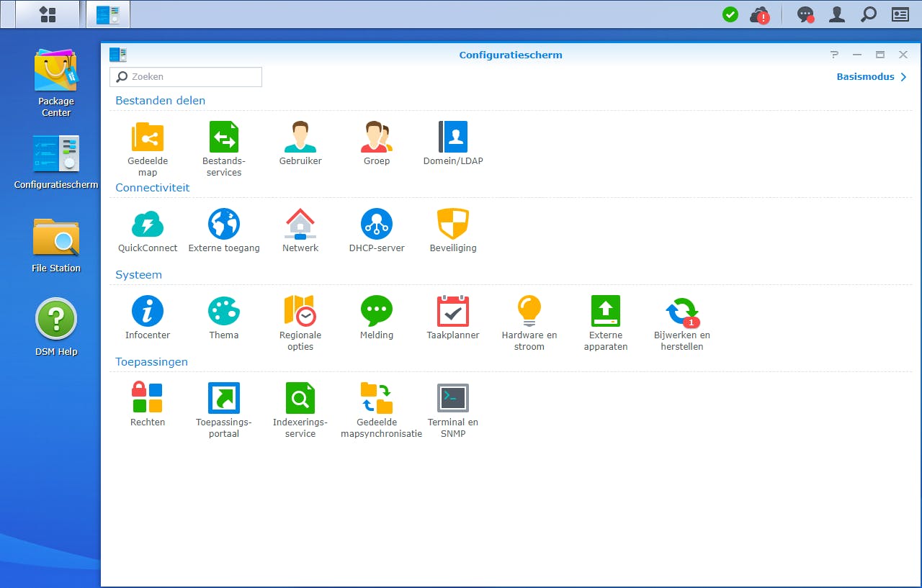Image resolution: width=922 pixels, height=588 pixels.
Task: Open the main menu in taskbar
Action: 48,14
